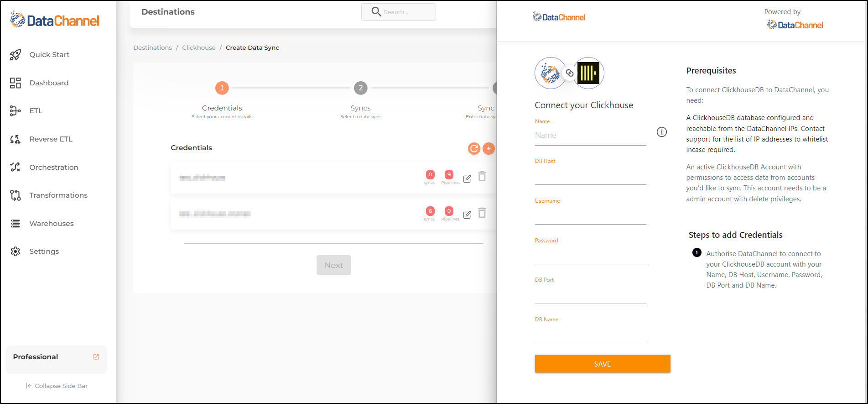Select the second blurred credential row
The height and width of the screenshot is (404, 868).
333,214
